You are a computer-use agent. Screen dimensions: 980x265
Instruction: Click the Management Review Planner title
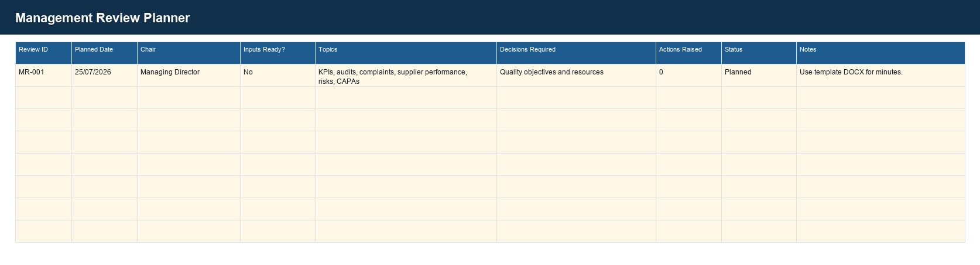click(102, 18)
